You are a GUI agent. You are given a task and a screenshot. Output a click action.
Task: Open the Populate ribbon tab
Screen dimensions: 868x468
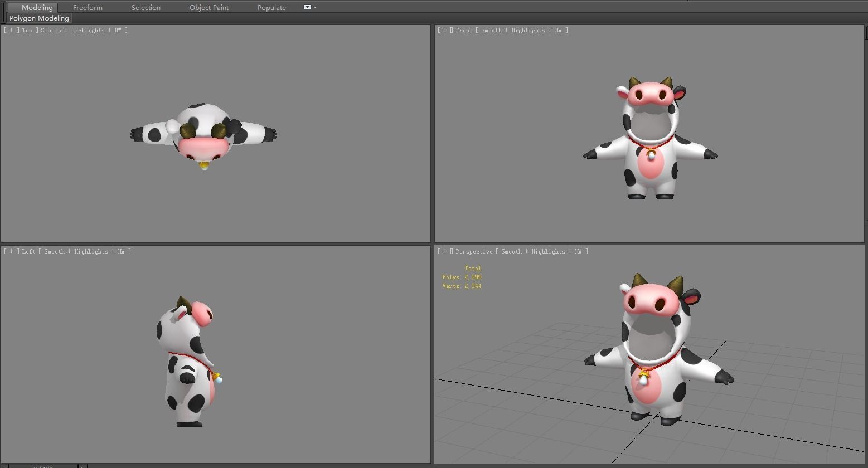click(x=271, y=7)
